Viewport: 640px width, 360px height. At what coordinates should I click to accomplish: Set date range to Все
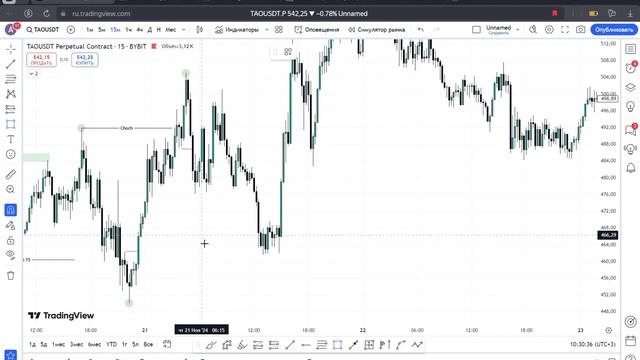(148, 344)
